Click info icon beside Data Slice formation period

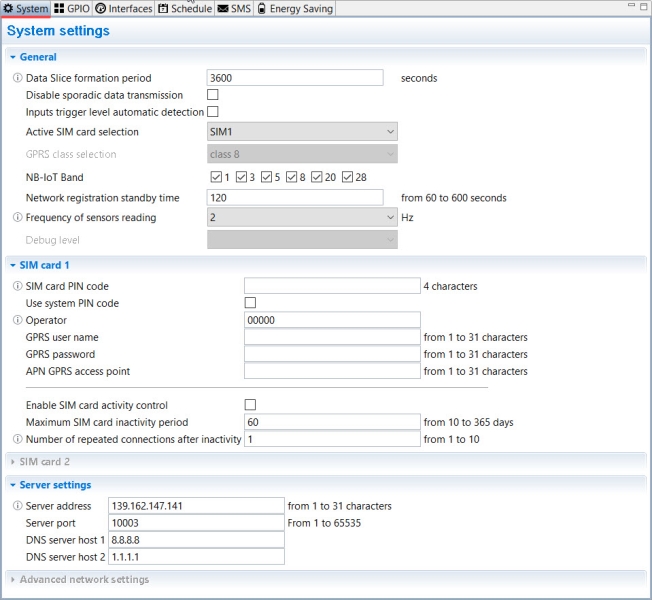17,78
